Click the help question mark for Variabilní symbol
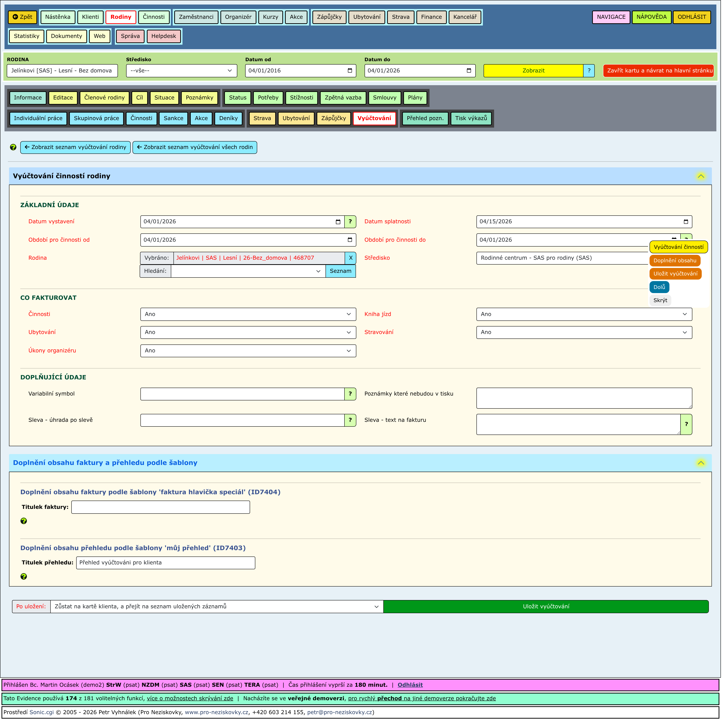Viewport: 722px width, 728px height. [350, 394]
